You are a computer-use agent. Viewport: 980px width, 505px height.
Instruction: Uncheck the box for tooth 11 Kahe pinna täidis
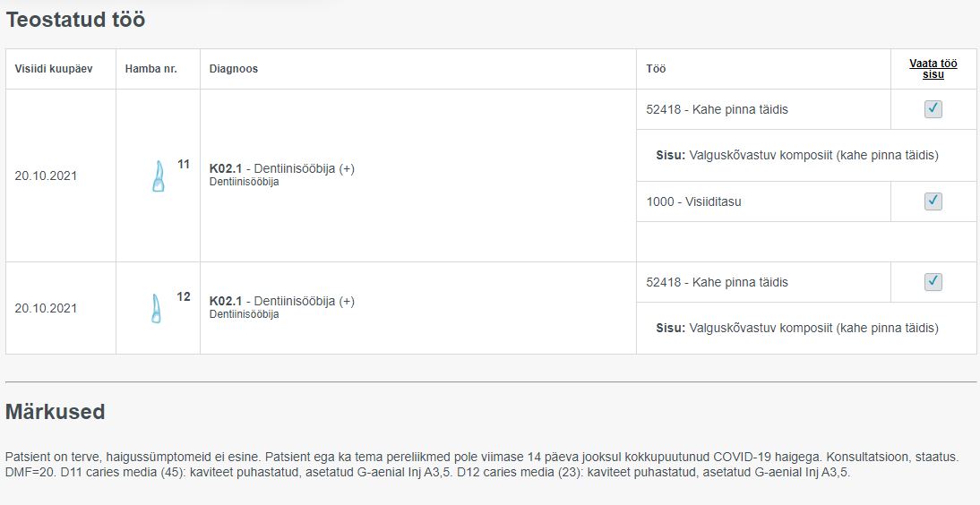[x=933, y=109]
